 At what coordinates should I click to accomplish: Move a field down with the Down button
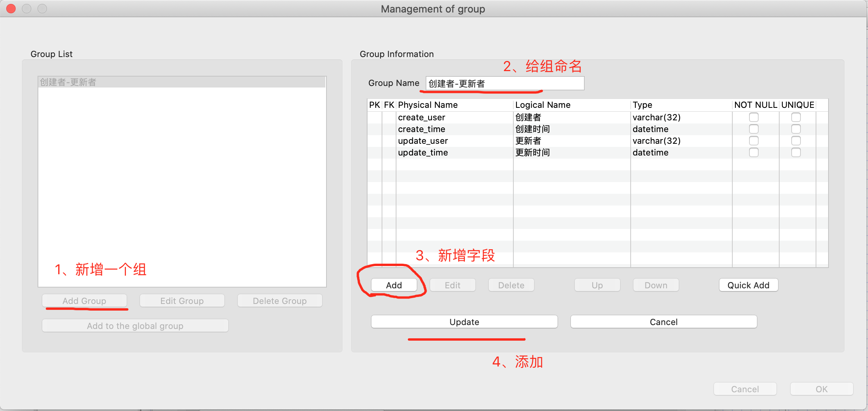coord(655,285)
